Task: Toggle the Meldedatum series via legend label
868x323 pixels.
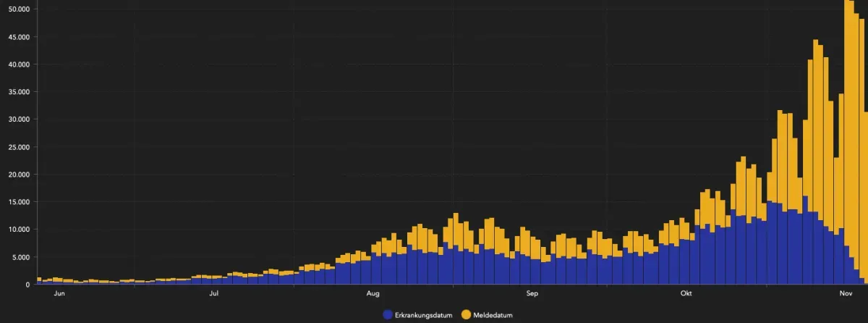Action: [493, 315]
